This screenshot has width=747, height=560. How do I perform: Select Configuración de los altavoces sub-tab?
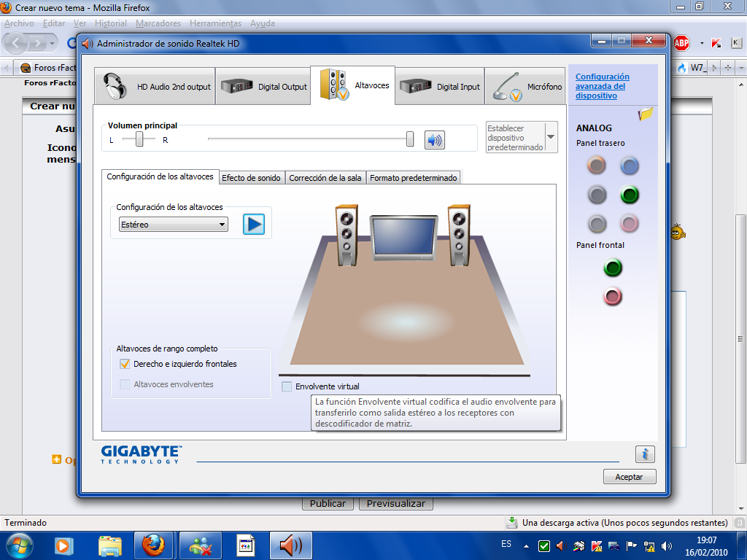pos(160,176)
